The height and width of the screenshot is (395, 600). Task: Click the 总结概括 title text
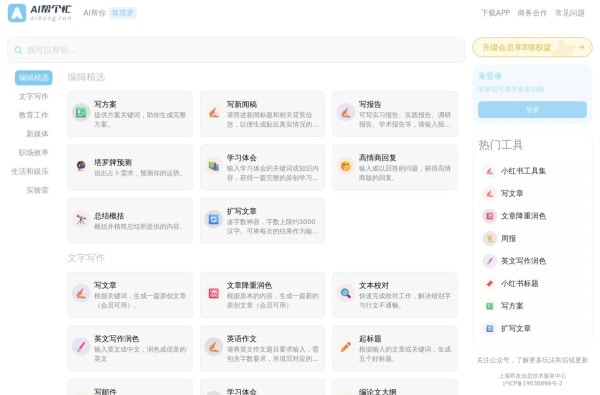click(109, 216)
